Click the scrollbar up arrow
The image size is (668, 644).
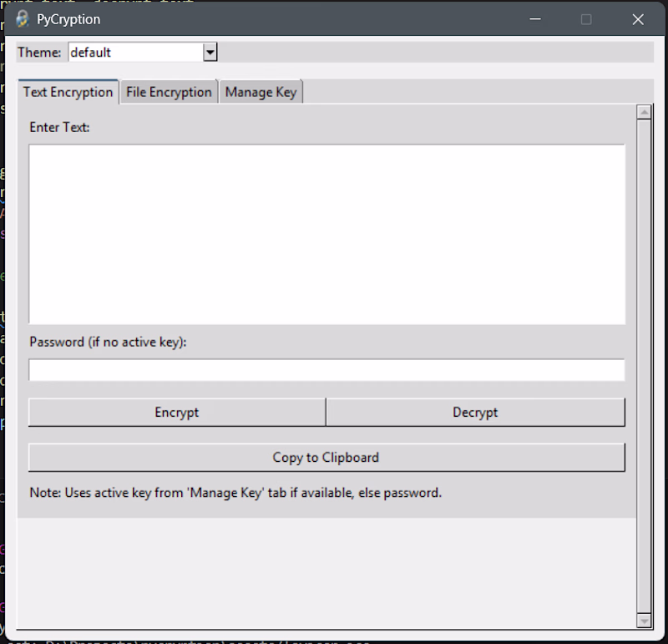pyautogui.click(x=644, y=113)
